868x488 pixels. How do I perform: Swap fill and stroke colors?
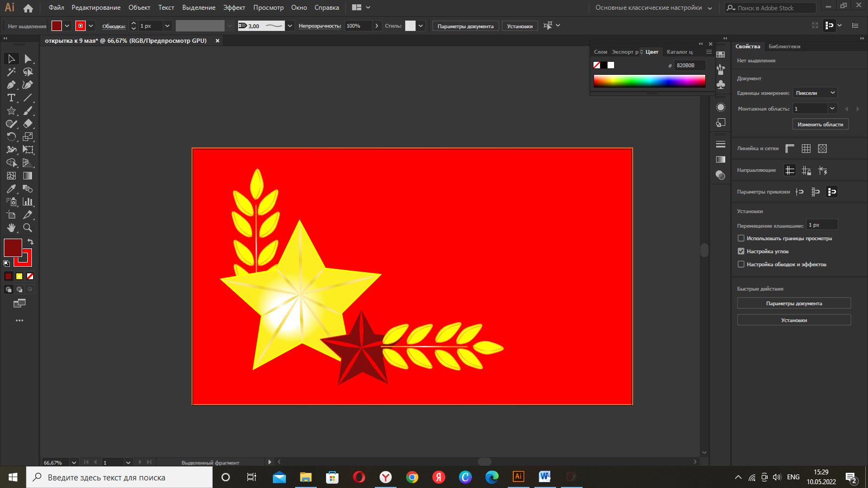click(x=30, y=242)
